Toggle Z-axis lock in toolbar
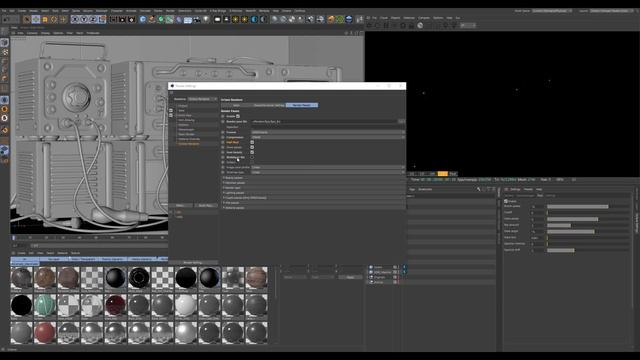 pos(93,19)
